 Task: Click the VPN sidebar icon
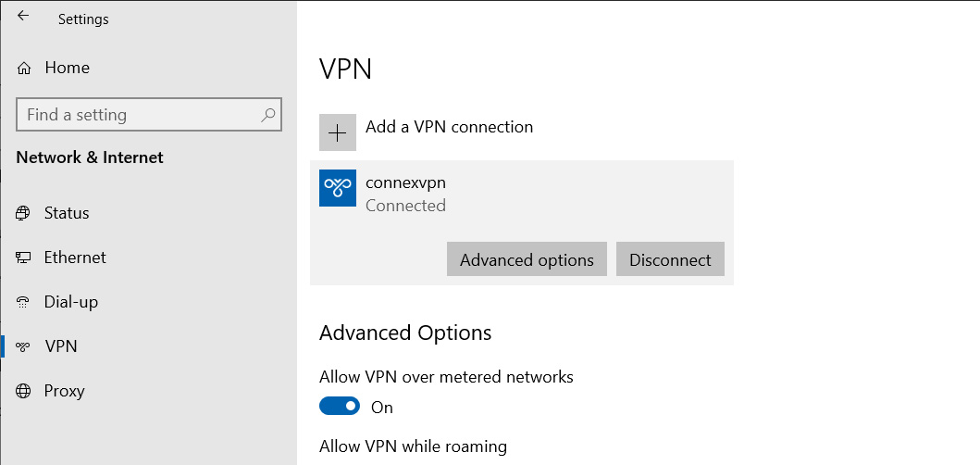tap(22, 346)
